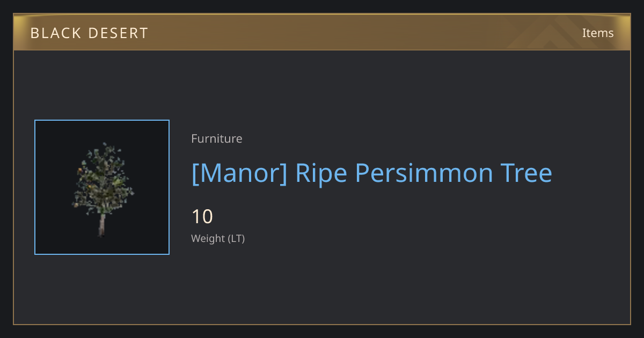The width and height of the screenshot is (644, 338).
Task: Click the BLACK DESERT site title
Action: [89, 33]
